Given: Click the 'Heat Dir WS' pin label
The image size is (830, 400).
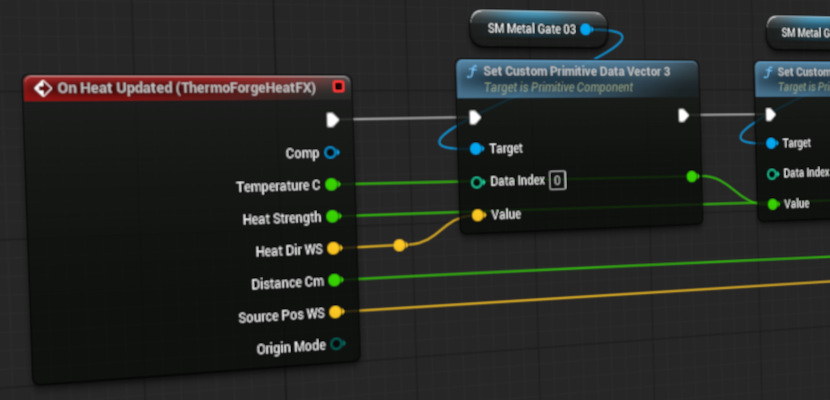Looking at the screenshot, I should tap(288, 250).
